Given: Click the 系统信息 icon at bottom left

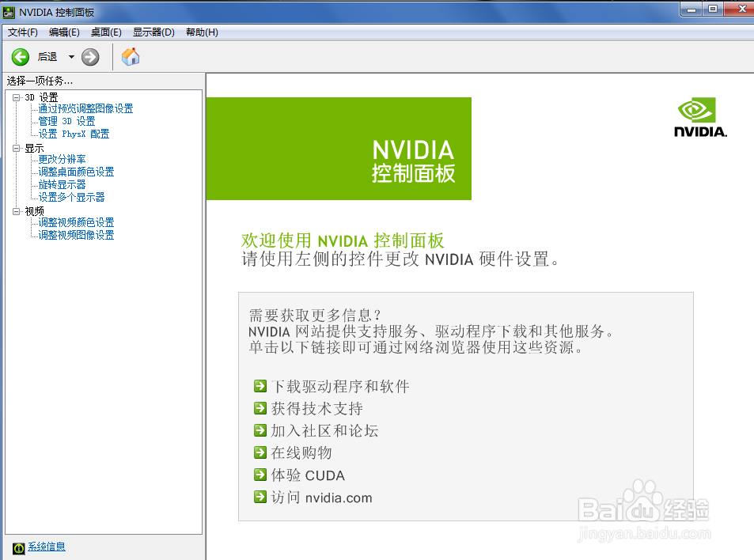Looking at the screenshot, I should 18,547.
